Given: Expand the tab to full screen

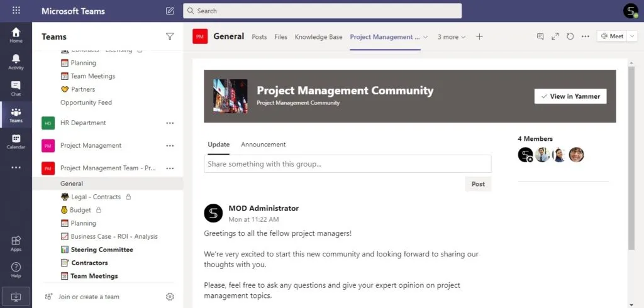Looking at the screenshot, I should pyautogui.click(x=555, y=36).
